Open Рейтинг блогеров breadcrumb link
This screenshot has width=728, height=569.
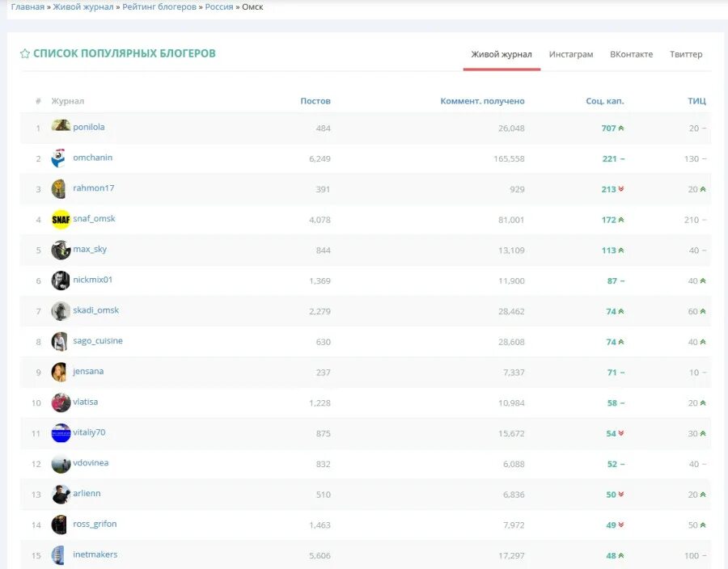[159, 7]
